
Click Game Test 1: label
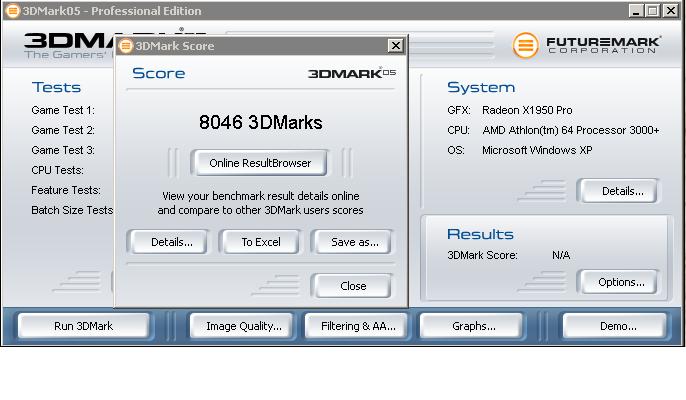[x=63, y=110]
